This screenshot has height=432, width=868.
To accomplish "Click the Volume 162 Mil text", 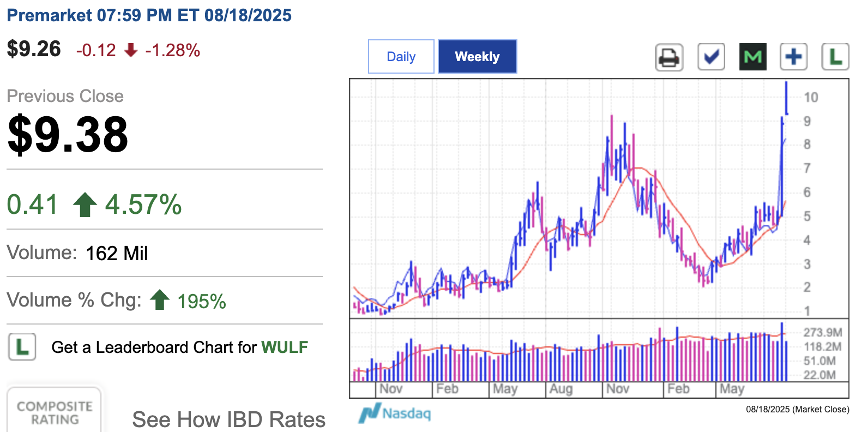I will tap(77, 253).
